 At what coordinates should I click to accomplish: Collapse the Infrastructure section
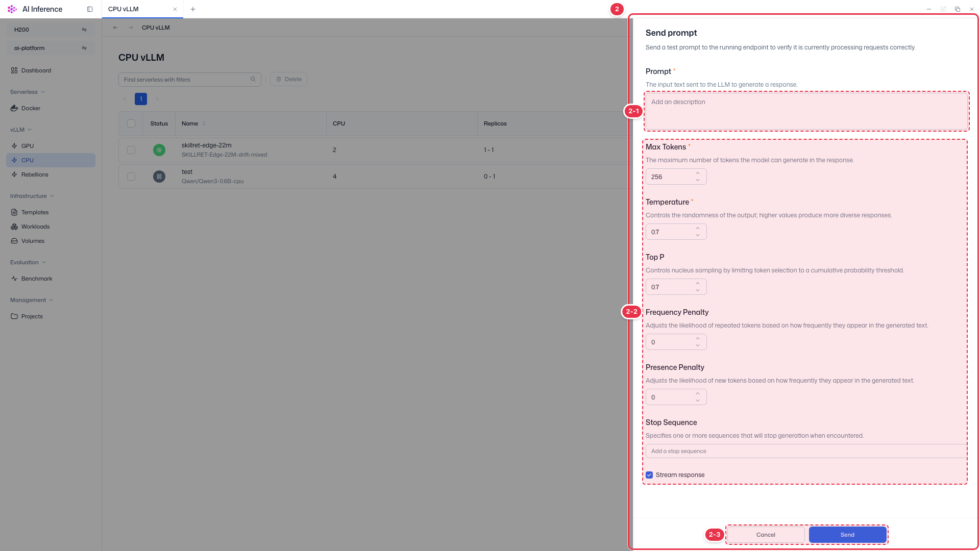[32, 196]
